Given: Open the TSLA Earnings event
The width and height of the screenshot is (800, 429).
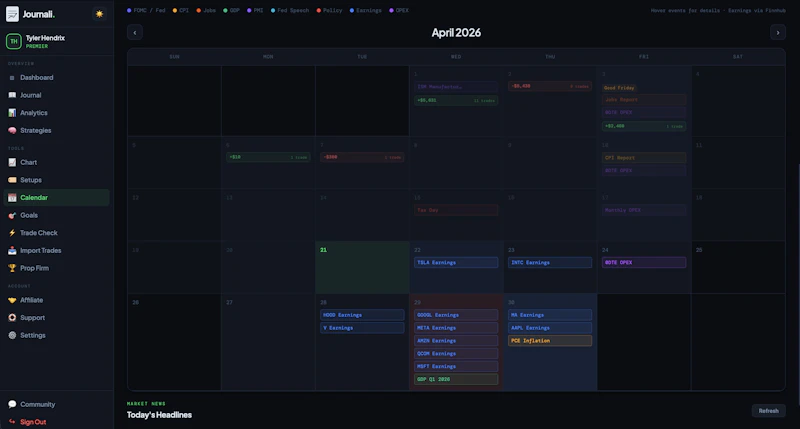Looking at the screenshot, I should (x=456, y=263).
